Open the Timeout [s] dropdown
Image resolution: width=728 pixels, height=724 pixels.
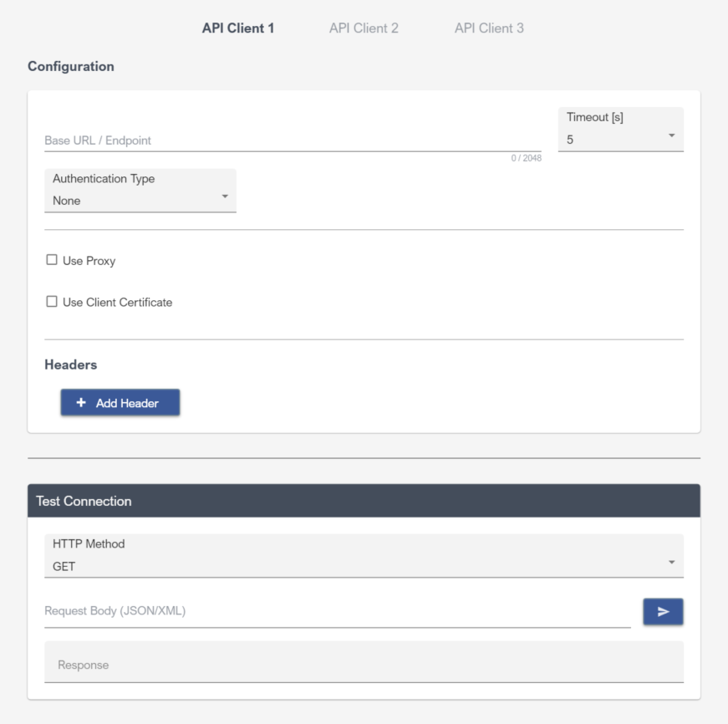620,131
